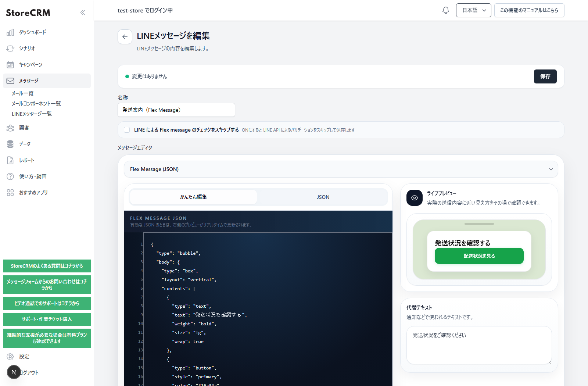This screenshot has width=588, height=386.
Task: Click the 設定 gear icon
Action: [10, 357]
